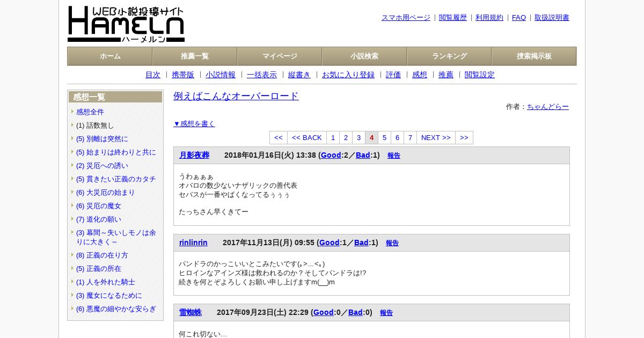Viewport: 644px width, 338px height.
Task: Go to comments page 7
Action: click(410, 138)
